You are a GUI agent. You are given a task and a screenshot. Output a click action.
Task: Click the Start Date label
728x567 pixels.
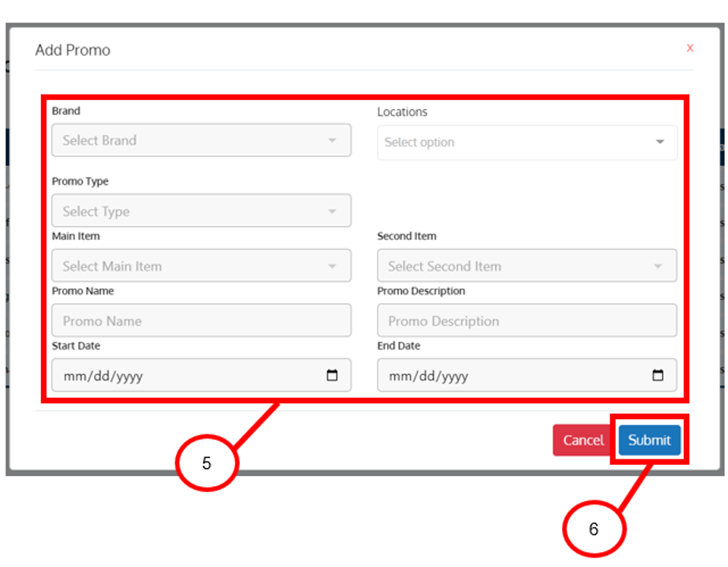click(76, 346)
